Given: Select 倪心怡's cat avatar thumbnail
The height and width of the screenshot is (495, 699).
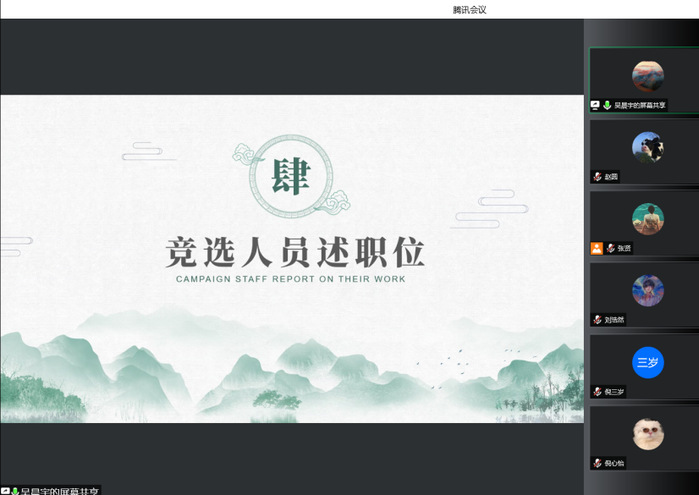Looking at the screenshot, I should pyautogui.click(x=647, y=434).
